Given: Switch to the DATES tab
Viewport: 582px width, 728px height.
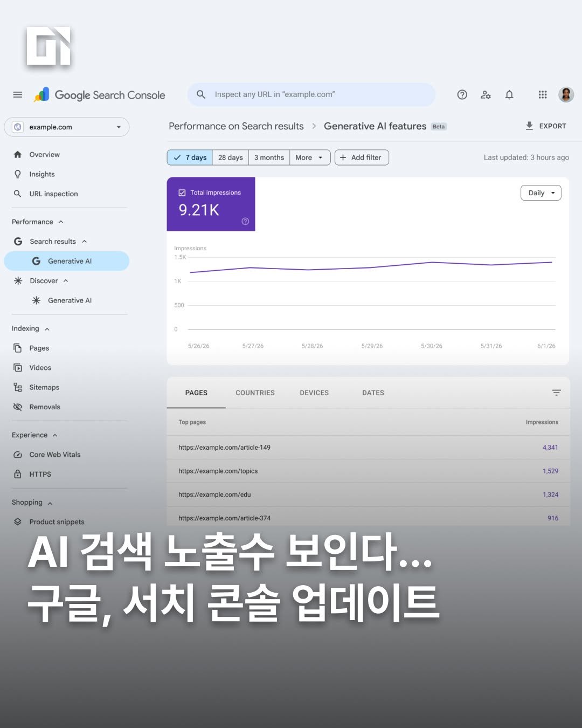Looking at the screenshot, I should [373, 393].
